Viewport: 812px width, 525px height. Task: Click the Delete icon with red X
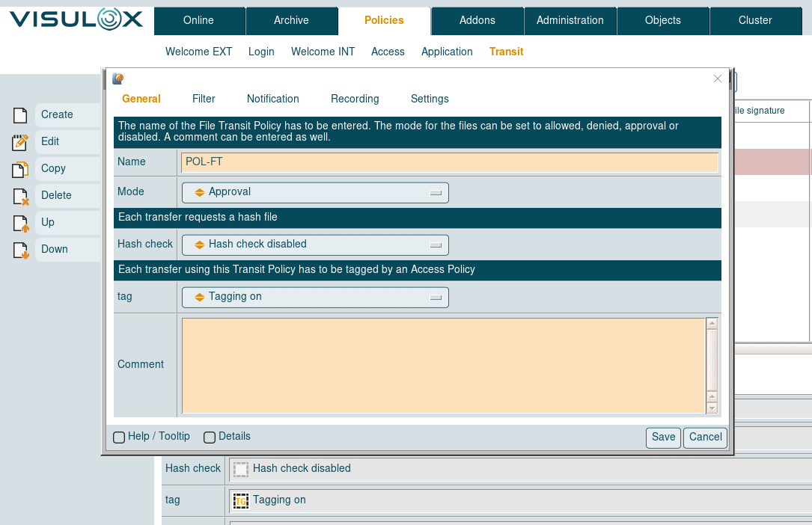(x=20, y=196)
